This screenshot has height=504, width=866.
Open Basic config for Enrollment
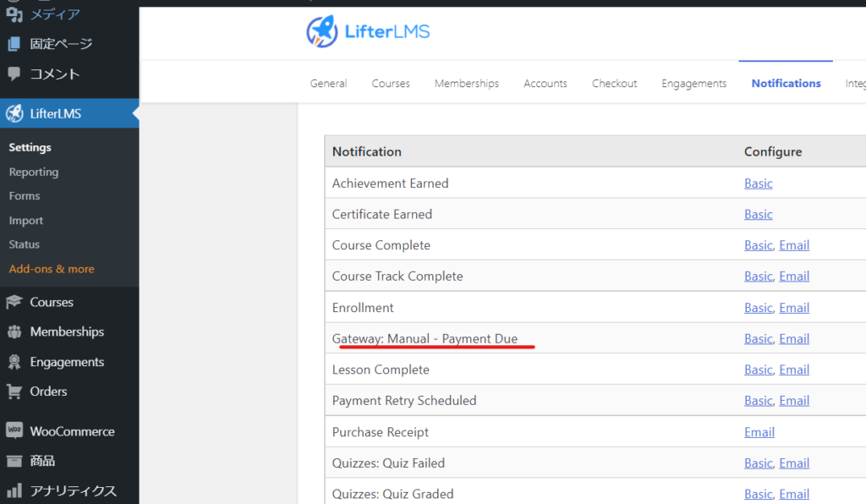click(x=759, y=308)
